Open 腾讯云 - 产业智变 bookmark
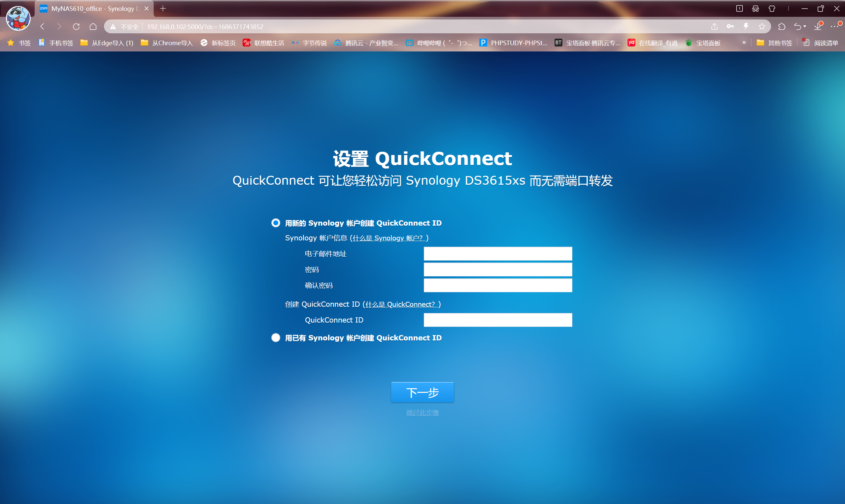The height and width of the screenshot is (504, 845). coord(366,43)
